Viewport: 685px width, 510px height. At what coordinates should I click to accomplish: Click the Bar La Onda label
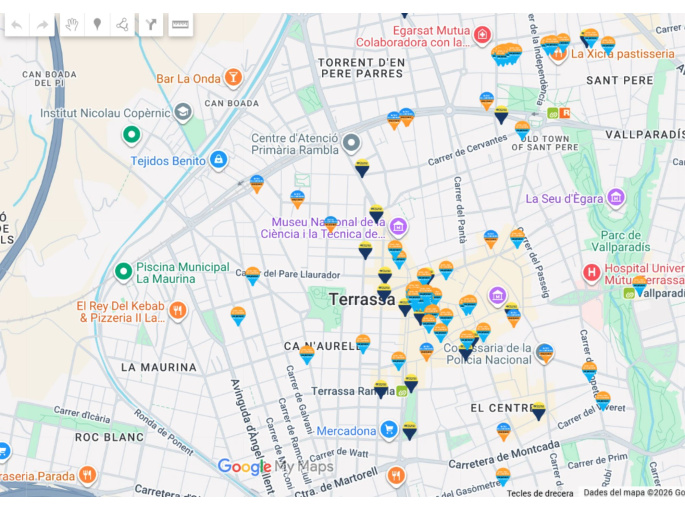click(x=188, y=79)
